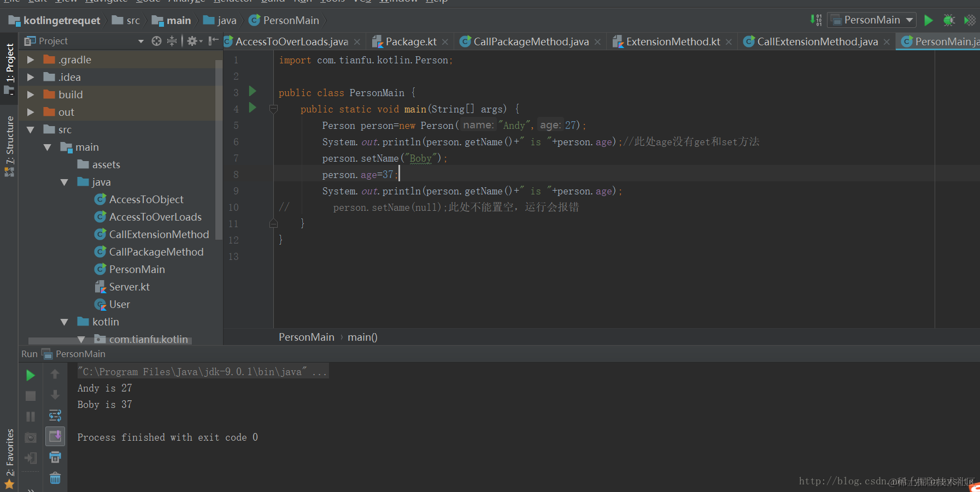Clear console with the trash icon
980x492 pixels.
[55, 478]
